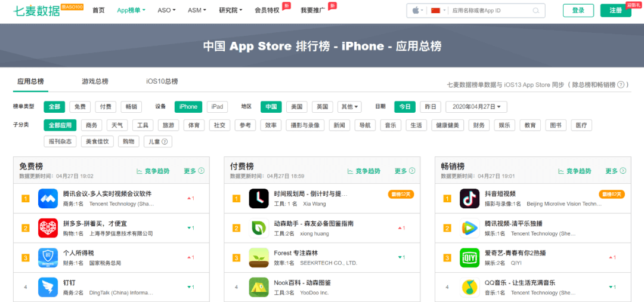The image size is (644, 302).
Task: Click 付费榜 竞争趋势 chart icon
Action: 350,171
